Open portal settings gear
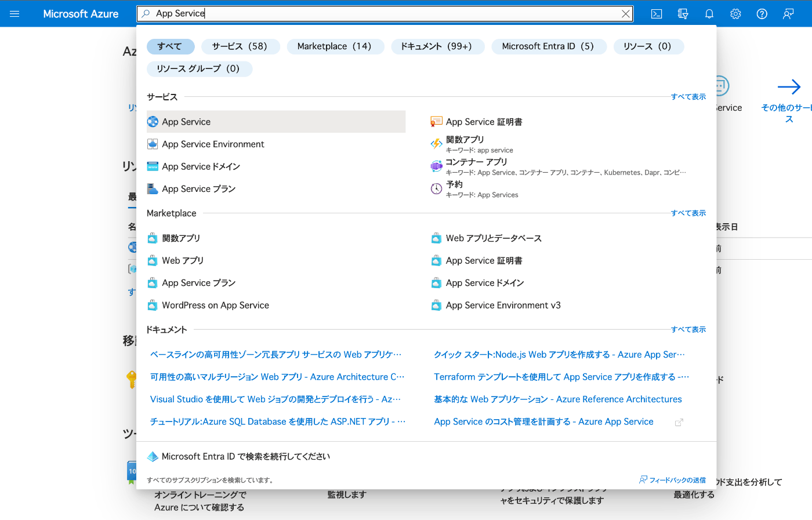The height and width of the screenshot is (520, 812). pyautogui.click(x=735, y=14)
